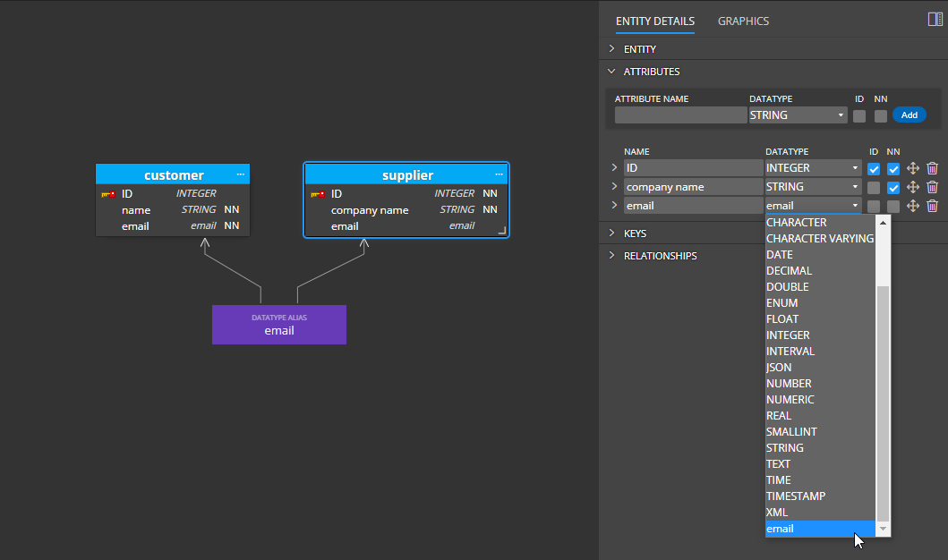Select TIMESTAMP in the datatype list
The image size is (948, 560).
(x=796, y=496)
